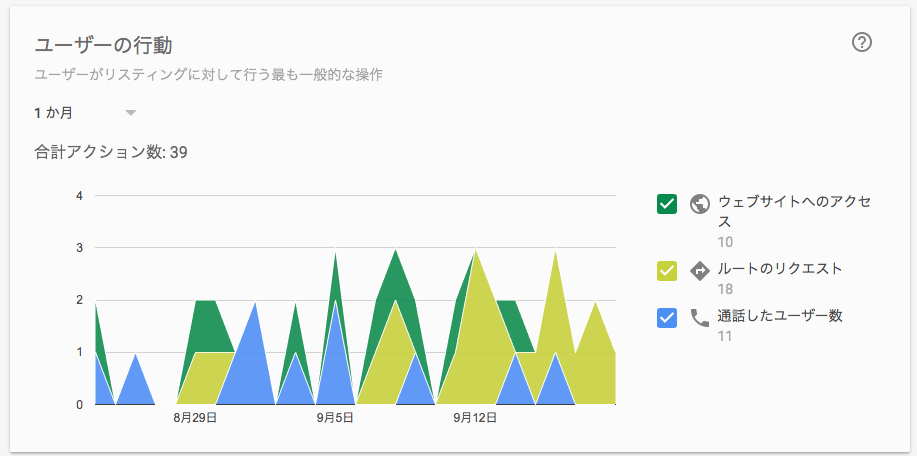Click the 9月5日 axis date label
The image size is (917, 456).
click(335, 418)
